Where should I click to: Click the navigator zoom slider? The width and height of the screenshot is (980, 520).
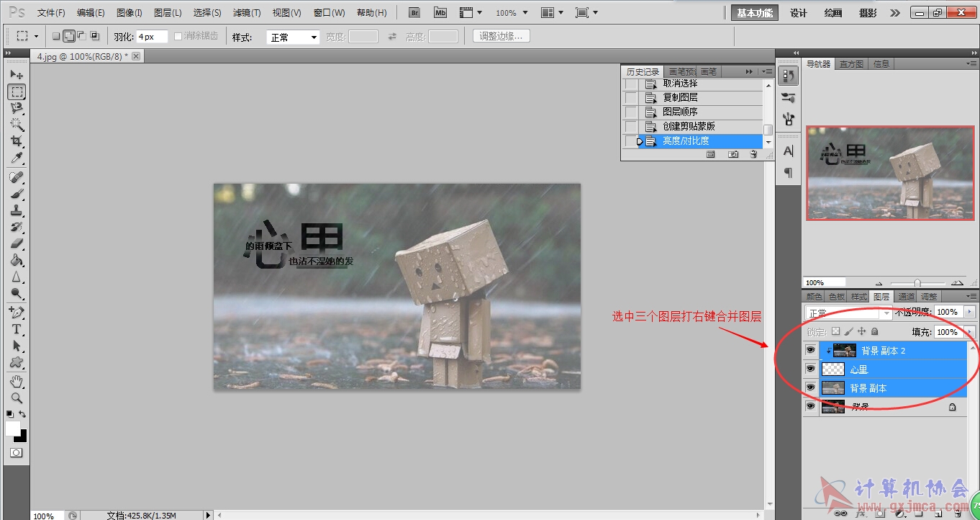917,283
